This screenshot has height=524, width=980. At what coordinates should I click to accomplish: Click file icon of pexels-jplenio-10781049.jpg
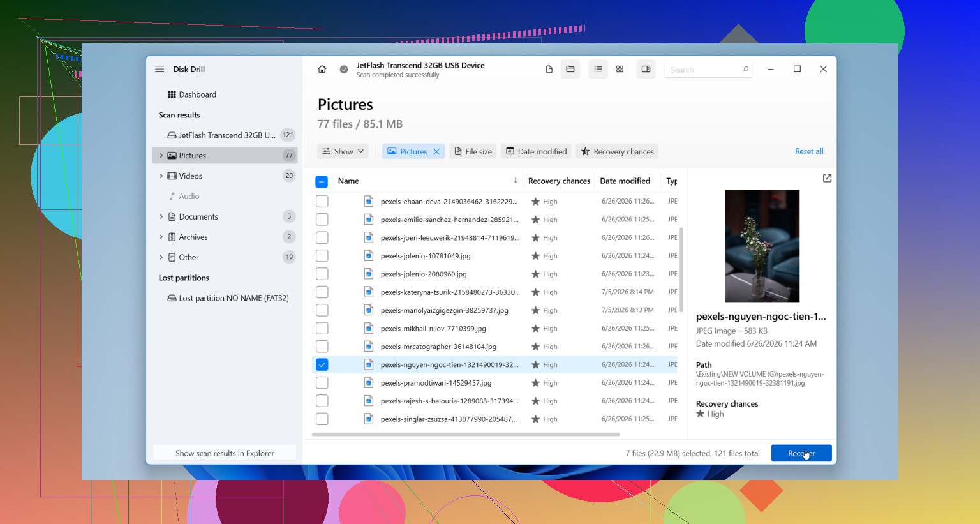[x=368, y=255]
